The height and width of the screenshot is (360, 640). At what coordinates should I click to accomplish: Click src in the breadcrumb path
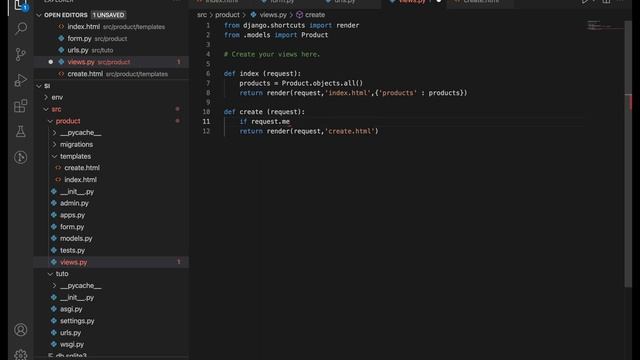pos(202,15)
